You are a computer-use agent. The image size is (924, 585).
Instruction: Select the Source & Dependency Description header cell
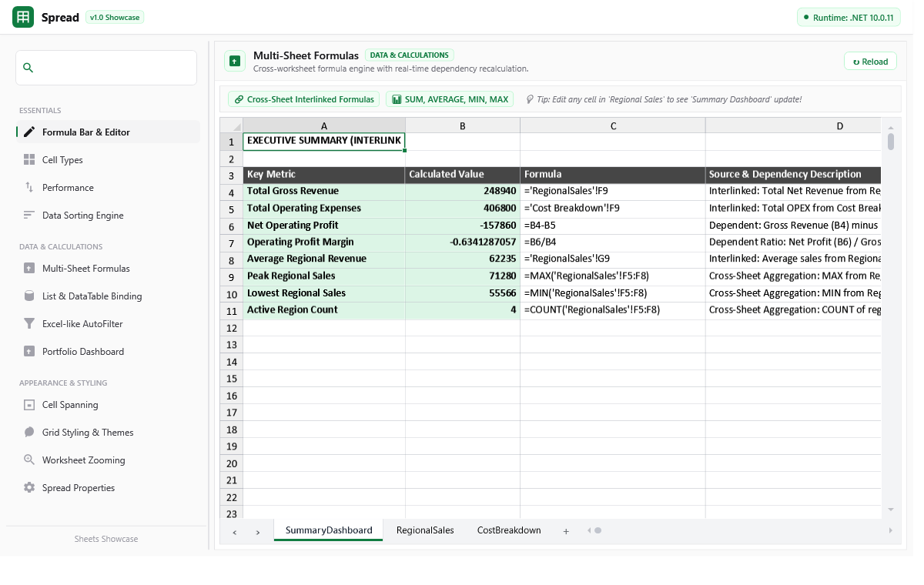[793, 175]
